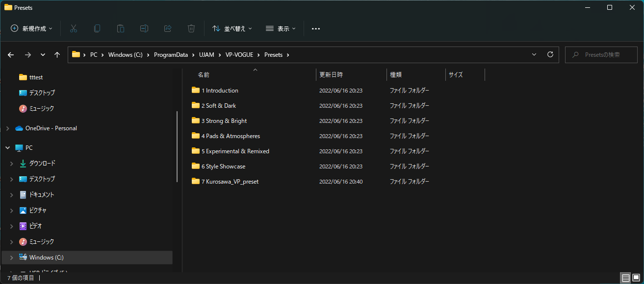Click デスクトップ quick access item at top

(42, 93)
